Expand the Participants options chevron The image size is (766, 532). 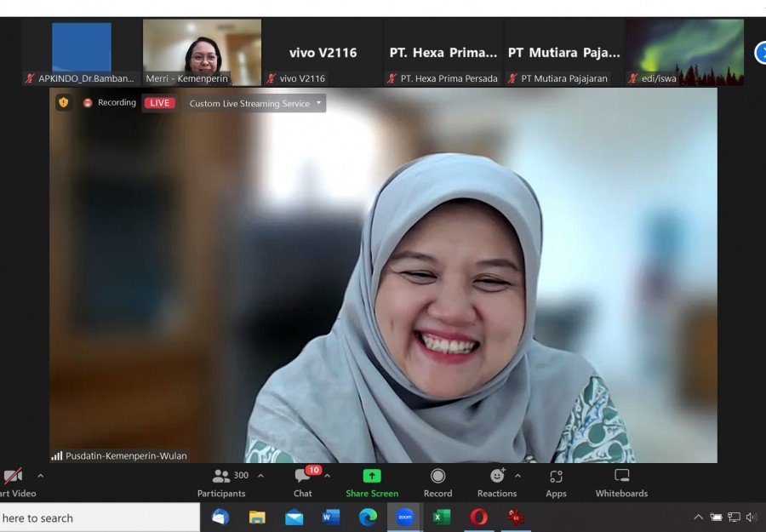pyautogui.click(x=261, y=476)
